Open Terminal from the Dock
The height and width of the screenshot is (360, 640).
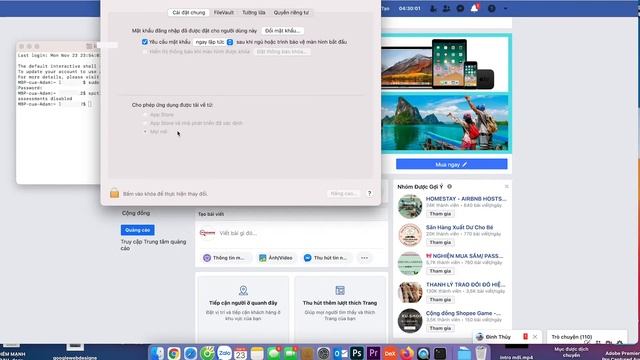point(440,353)
